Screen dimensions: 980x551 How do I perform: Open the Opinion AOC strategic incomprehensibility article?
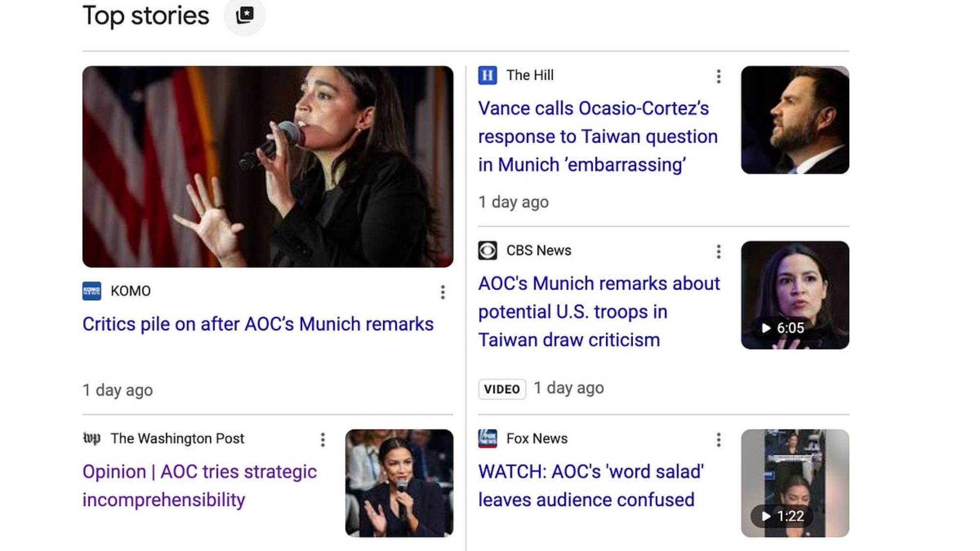(x=199, y=485)
